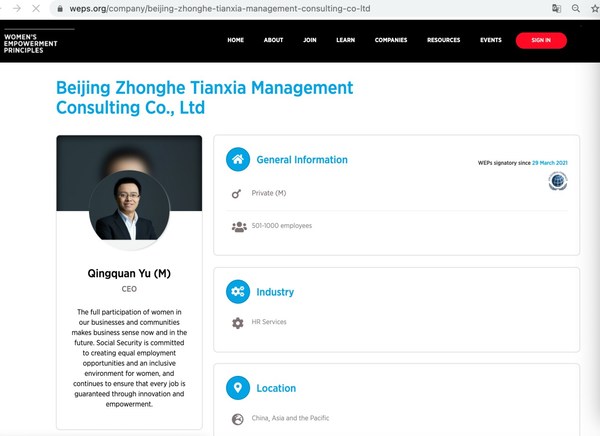Open the COMPANIES menu item

[391, 41]
